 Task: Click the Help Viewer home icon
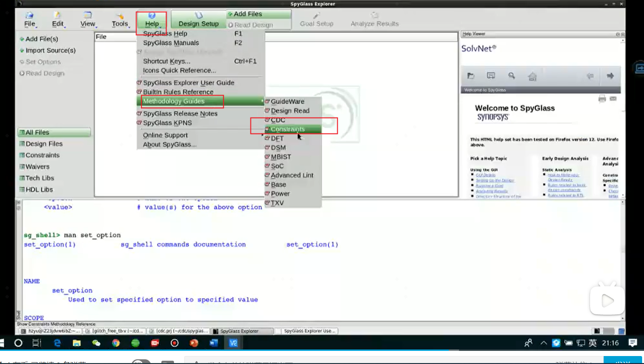532,76
